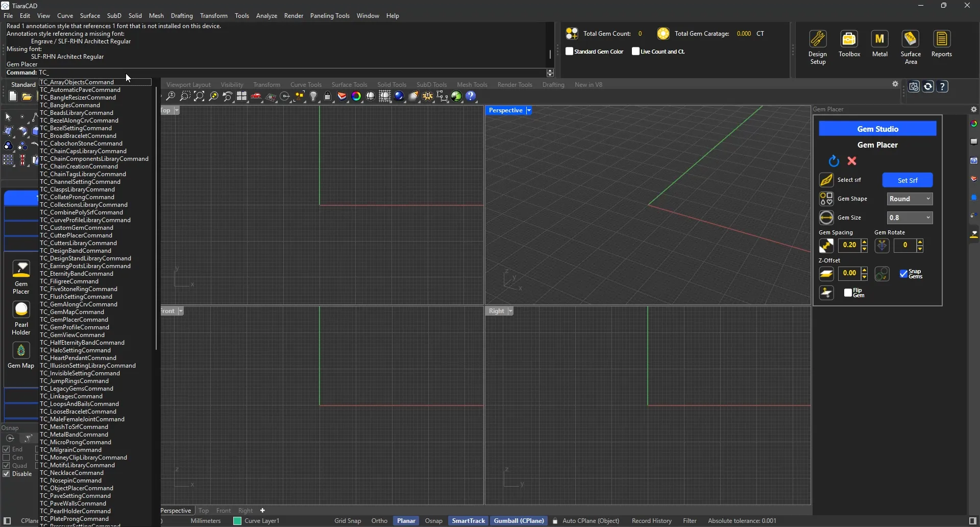Open the Paneling Tools menu
980x527 pixels.
pos(330,16)
